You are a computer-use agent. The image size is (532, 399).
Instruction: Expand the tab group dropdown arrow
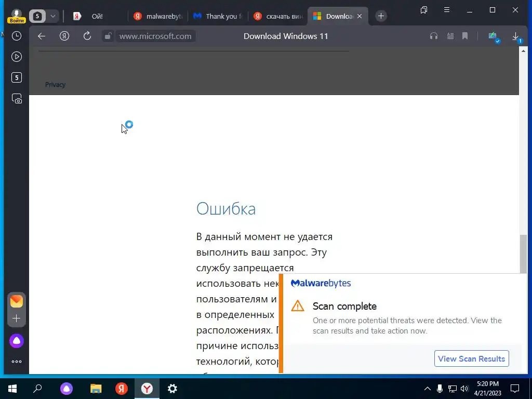click(53, 16)
